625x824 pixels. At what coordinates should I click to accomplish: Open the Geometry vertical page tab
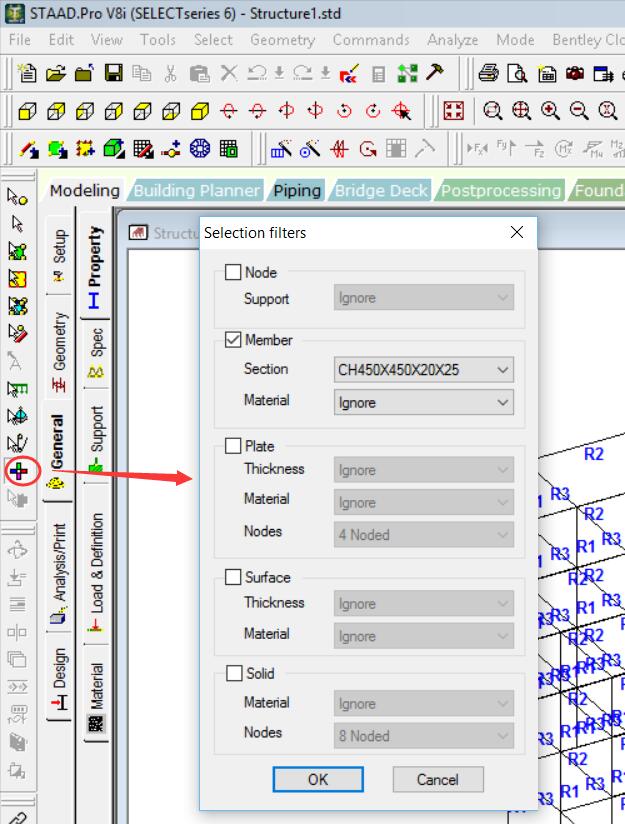click(59, 351)
